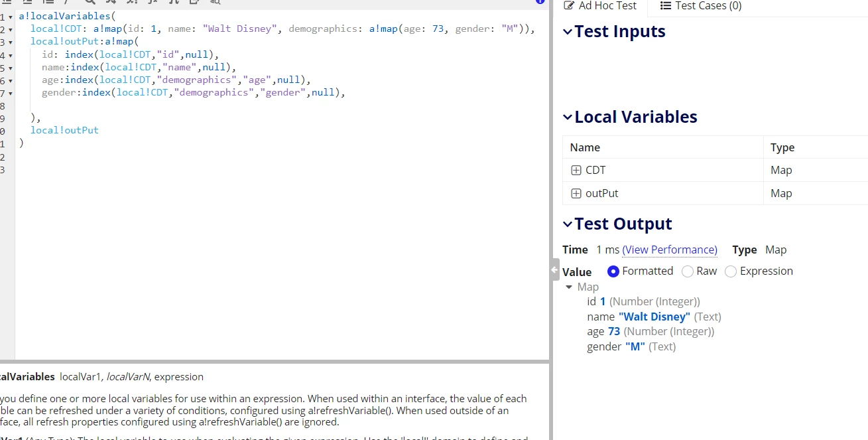868x440 pixels.
Task: Fold code at the name:index line
Action: (10, 67)
